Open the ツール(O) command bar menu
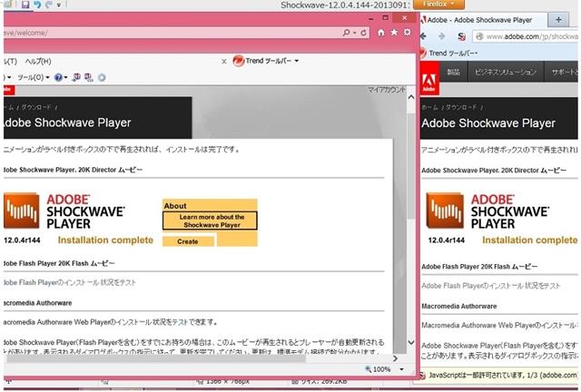 [x=34, y=77]
